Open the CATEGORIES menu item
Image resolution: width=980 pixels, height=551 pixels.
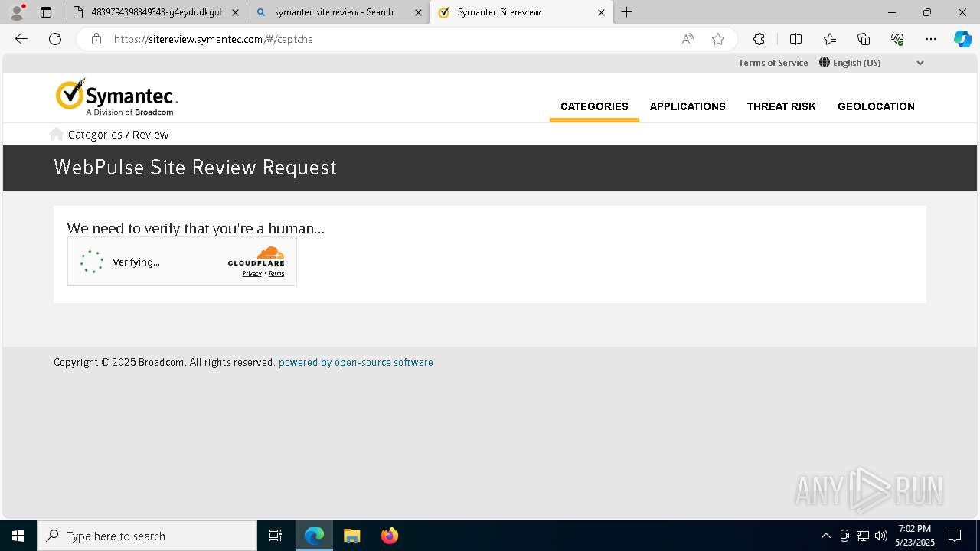pos(594,106)
